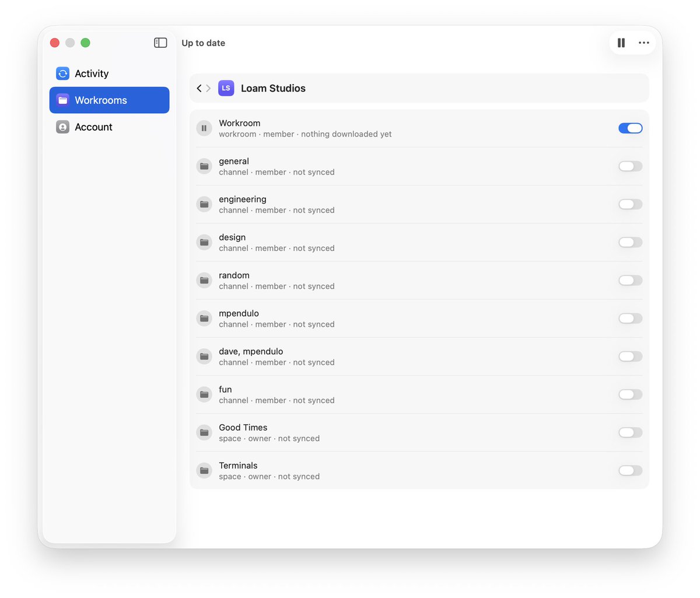Select the Terminals space name

(x=238, y=466)
